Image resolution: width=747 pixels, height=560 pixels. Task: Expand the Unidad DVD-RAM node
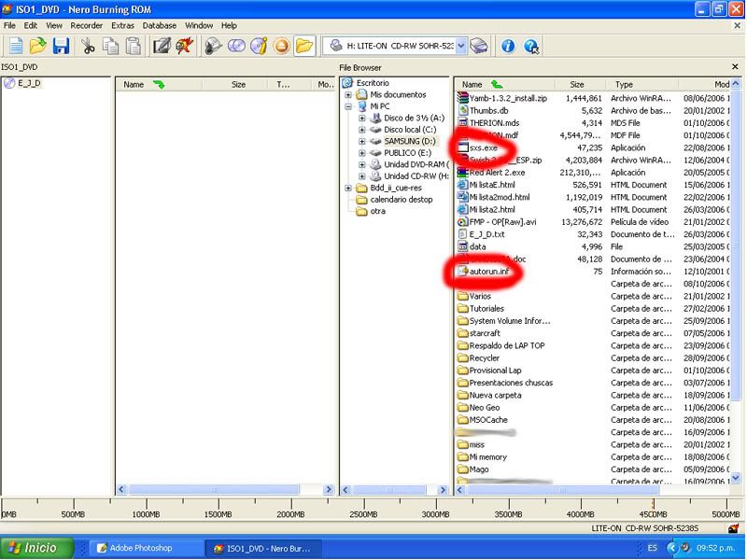(362, 165)
